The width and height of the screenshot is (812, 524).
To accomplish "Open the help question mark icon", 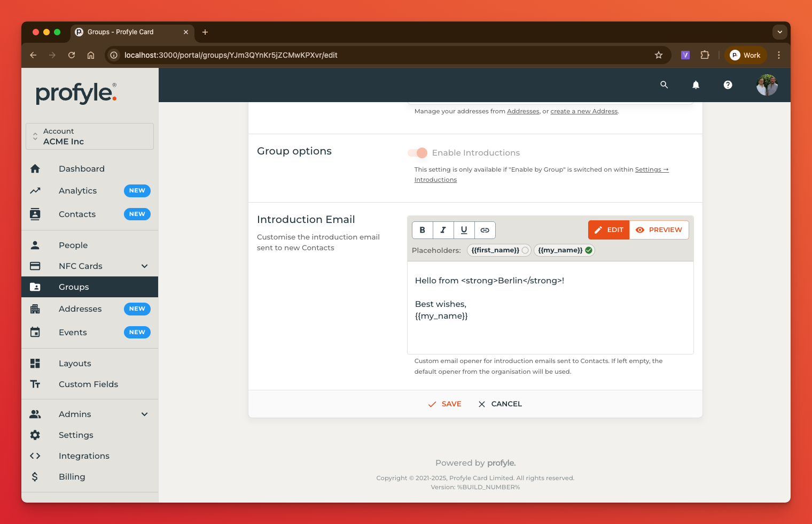I will pyautogui.click(x=728, y=84).
